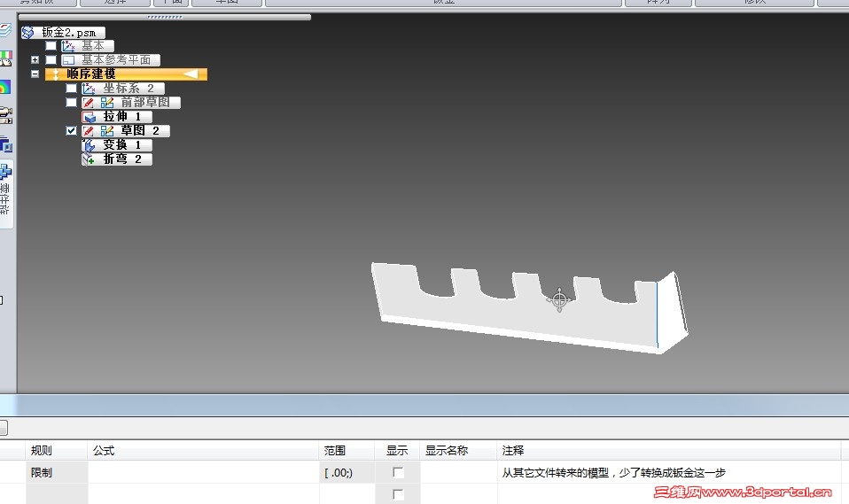Click the 范围 column header
This screenshot has height=504, width=849.
click(x=347, y=450)
